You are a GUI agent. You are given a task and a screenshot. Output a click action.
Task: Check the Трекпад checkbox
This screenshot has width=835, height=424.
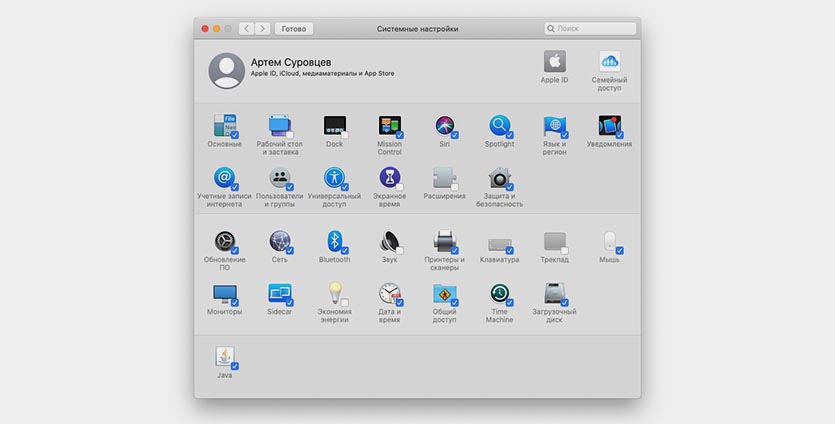(564, 249)
